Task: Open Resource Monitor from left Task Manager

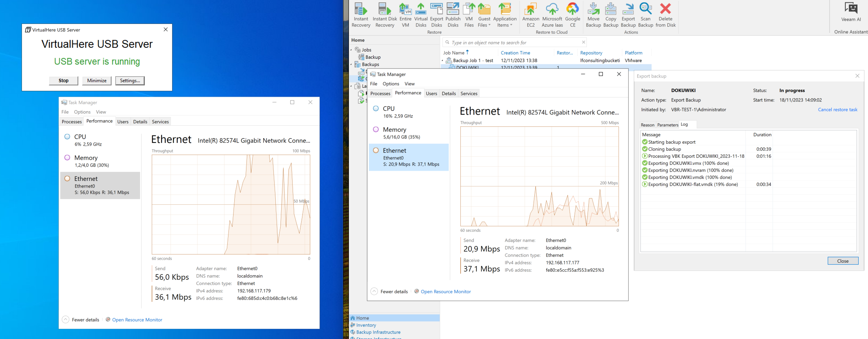Action: 134,320
